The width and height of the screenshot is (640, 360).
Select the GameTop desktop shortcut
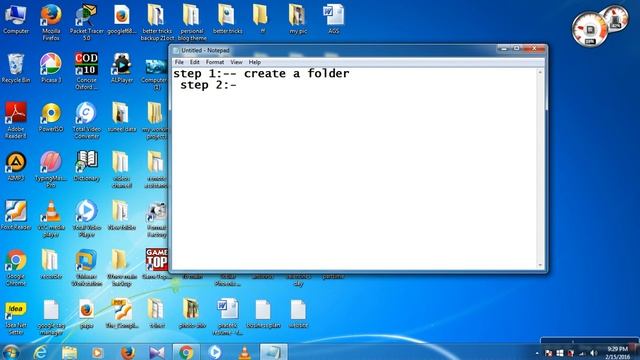(157, 264)
